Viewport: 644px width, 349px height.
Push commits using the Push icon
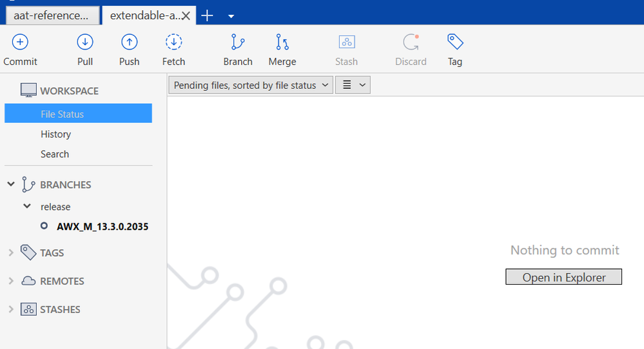tap(130, 42)
